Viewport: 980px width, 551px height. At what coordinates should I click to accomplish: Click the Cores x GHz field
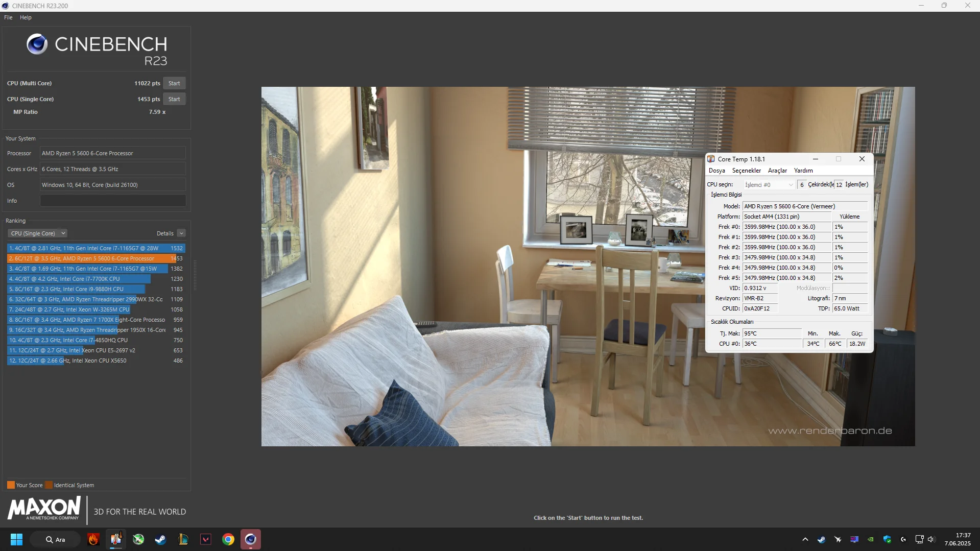pyautogui.click(x=113, y=169)
